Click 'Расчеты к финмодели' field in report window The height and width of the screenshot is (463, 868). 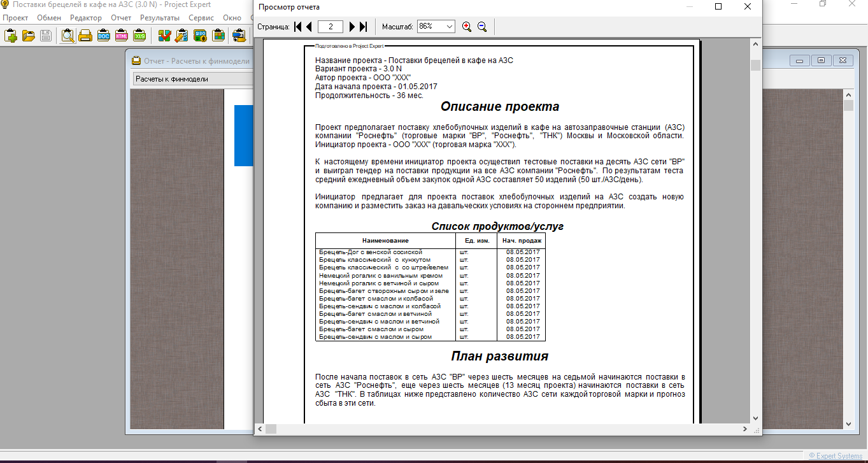(x=192, y=79)
